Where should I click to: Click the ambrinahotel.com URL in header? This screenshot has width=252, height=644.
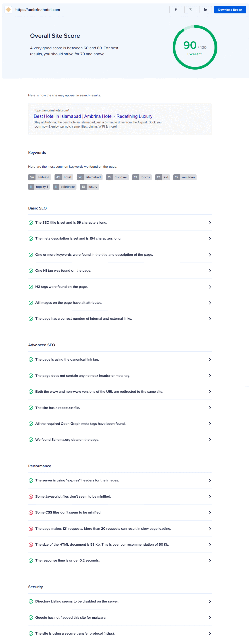point(38,10)
